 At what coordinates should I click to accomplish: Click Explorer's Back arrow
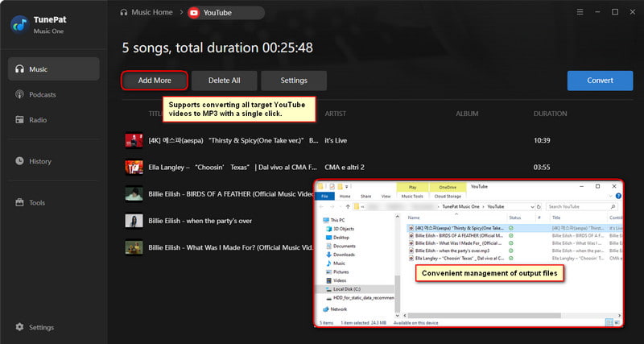coord(322,207)
